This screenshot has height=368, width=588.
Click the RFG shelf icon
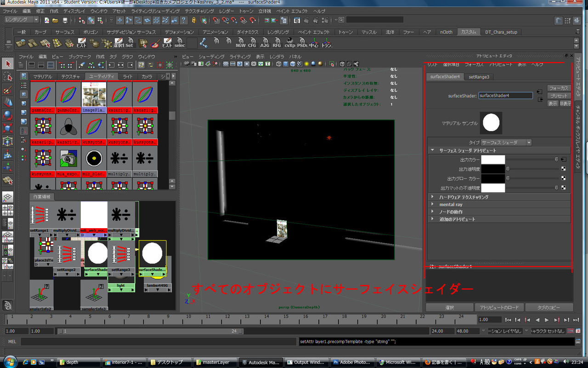click(277, 43)
